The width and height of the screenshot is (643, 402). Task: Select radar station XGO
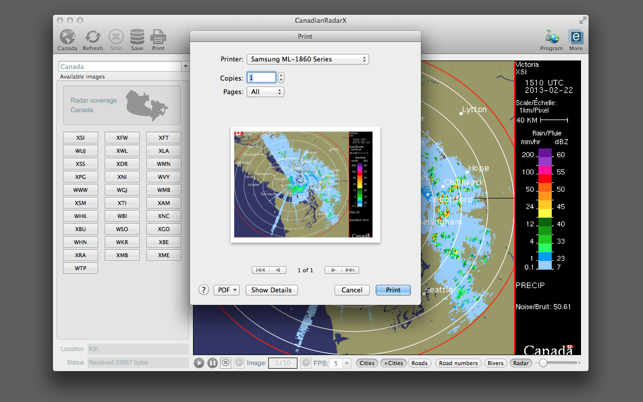(x=164, y=229)
